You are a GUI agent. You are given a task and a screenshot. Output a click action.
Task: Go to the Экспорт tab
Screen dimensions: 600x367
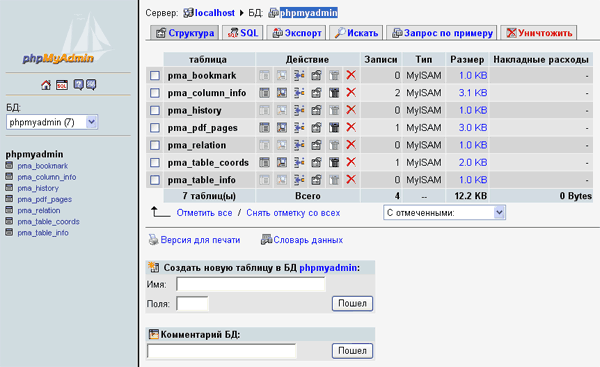(297, 33)
